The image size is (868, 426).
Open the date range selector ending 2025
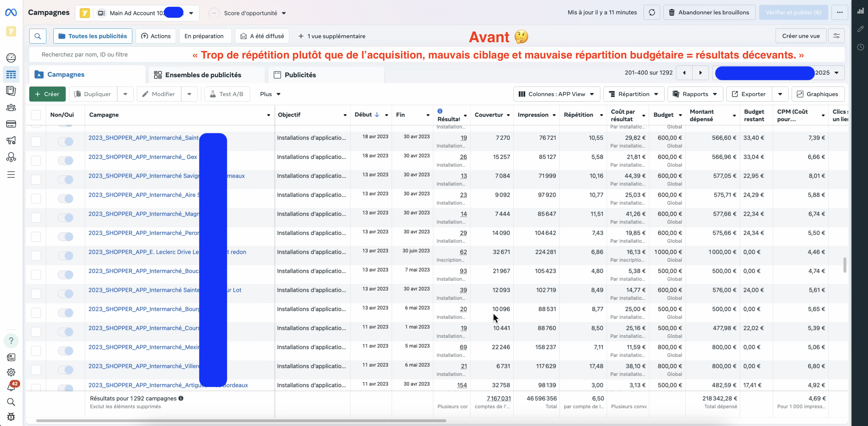coord(778,73)
